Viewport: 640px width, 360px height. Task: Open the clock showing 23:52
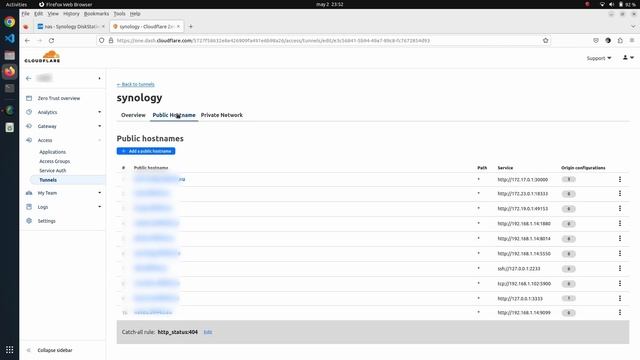tap(329, 4)
